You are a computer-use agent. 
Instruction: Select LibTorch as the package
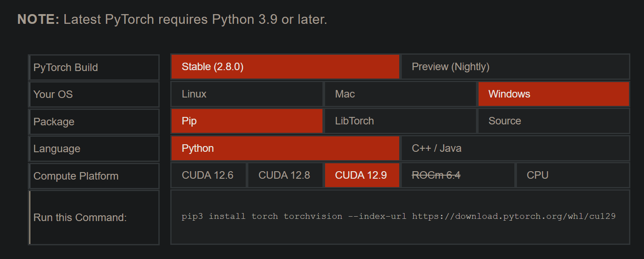coord(400,121)
